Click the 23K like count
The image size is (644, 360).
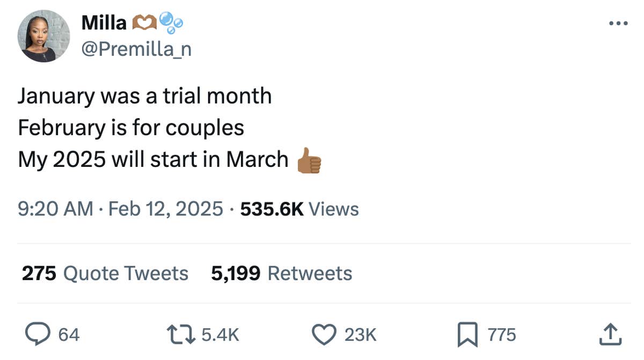pyautogui.click(x=358, y=335)
